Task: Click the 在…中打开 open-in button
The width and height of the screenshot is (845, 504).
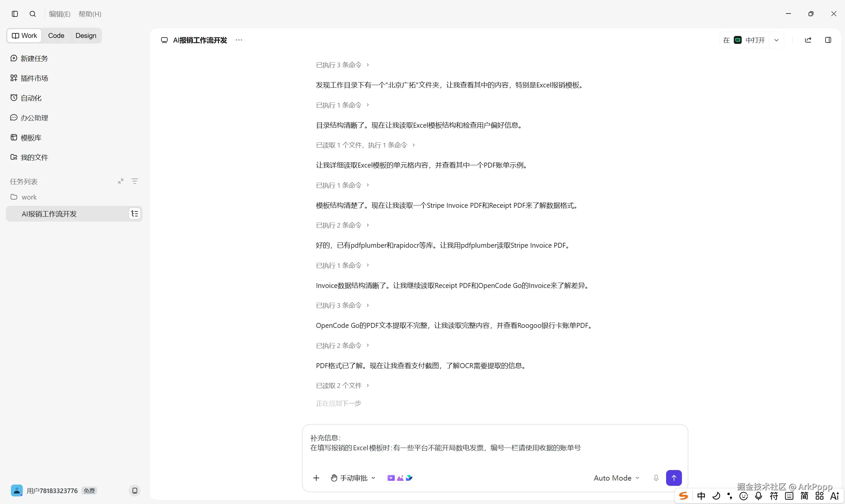Action: coord(744,40)
